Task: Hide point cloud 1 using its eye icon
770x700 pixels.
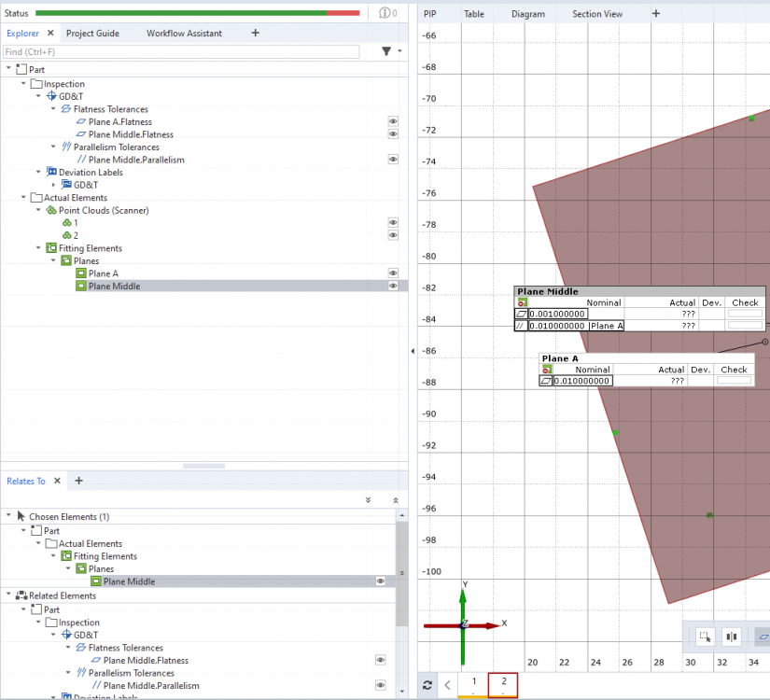Action: tap(393, 223)
